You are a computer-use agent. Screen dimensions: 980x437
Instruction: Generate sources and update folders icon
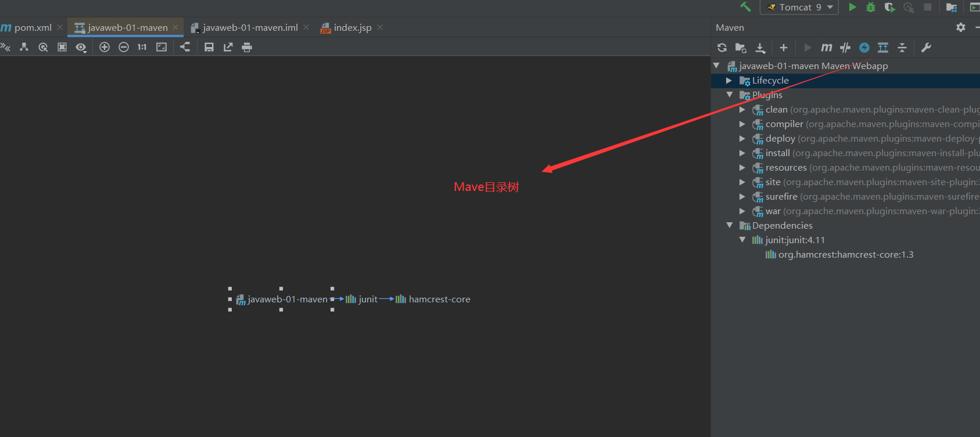point(741,48)
